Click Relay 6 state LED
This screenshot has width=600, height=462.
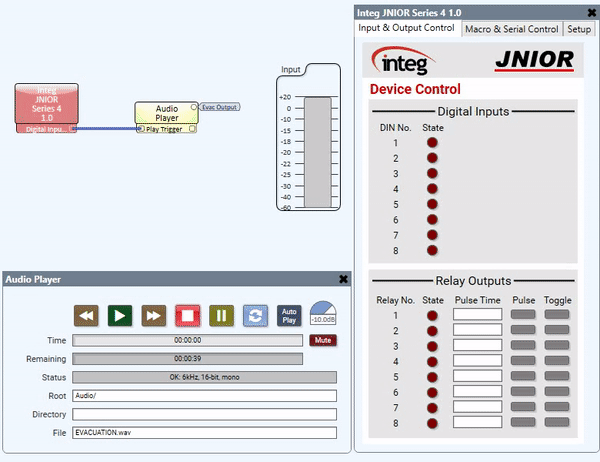tap(432, 393)
